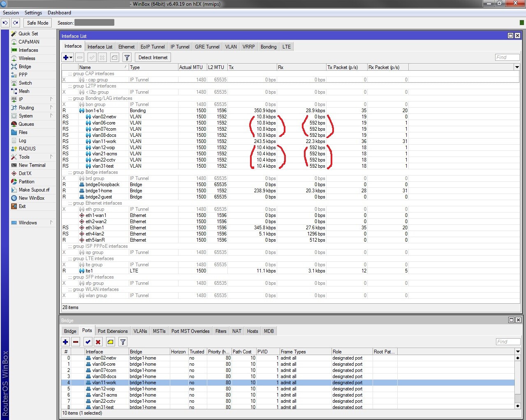Sort Interface List by Name column
526x420 pixels.
[x=103, y=67]
